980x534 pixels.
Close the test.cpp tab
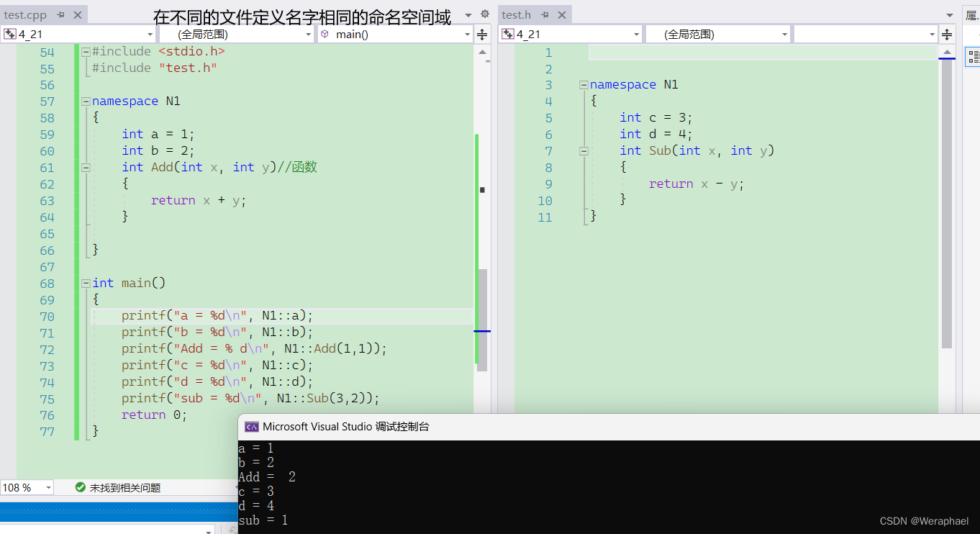[78, 14]
